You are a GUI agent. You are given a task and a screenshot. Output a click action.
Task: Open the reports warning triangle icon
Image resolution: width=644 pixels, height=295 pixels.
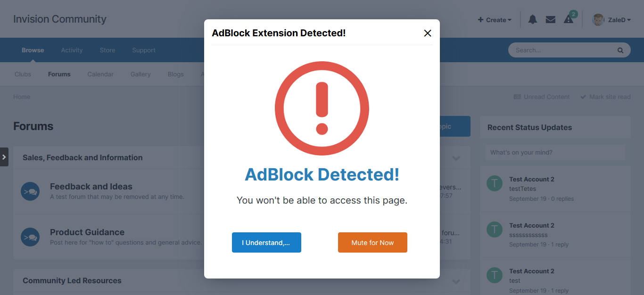[569, 19]
